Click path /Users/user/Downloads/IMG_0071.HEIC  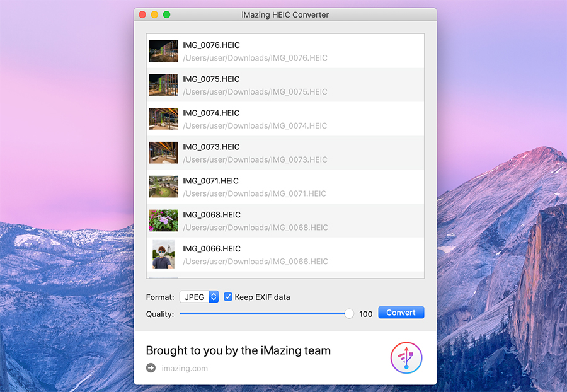coord(255,194)
